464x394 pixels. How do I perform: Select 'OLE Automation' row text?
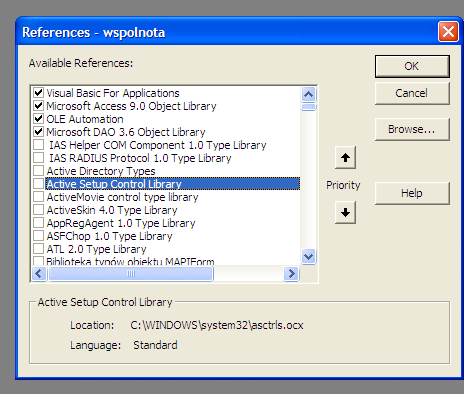click(x=85, y=119)
